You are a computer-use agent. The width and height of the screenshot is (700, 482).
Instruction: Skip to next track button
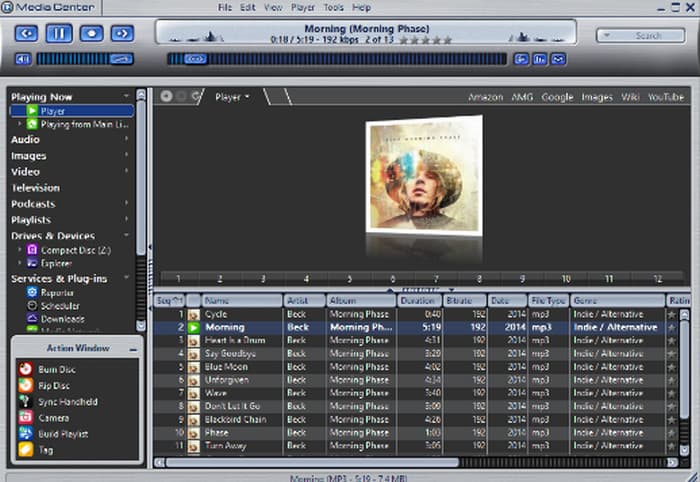(x=122, y=33)
